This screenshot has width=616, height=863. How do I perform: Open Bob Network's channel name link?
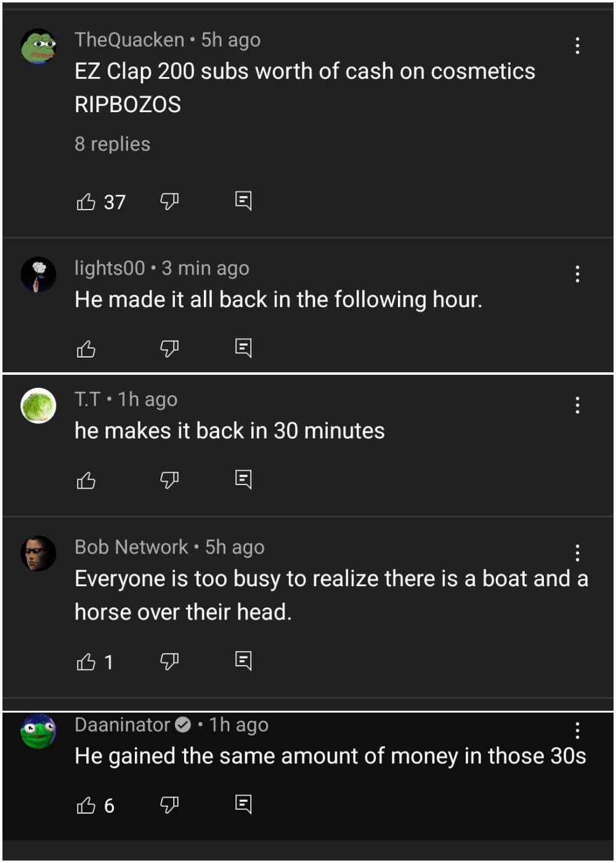pyautogui.click(x=131, y=547)
